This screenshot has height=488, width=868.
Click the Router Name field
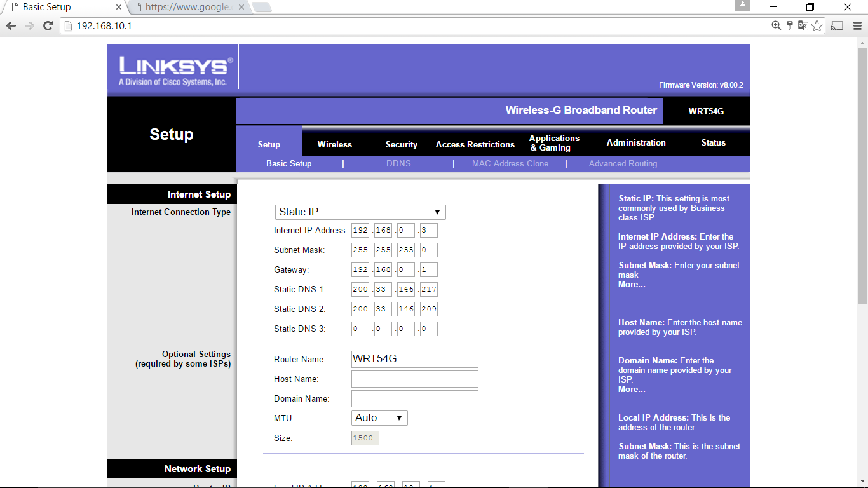pyautogui.click(x=414, y=359)
